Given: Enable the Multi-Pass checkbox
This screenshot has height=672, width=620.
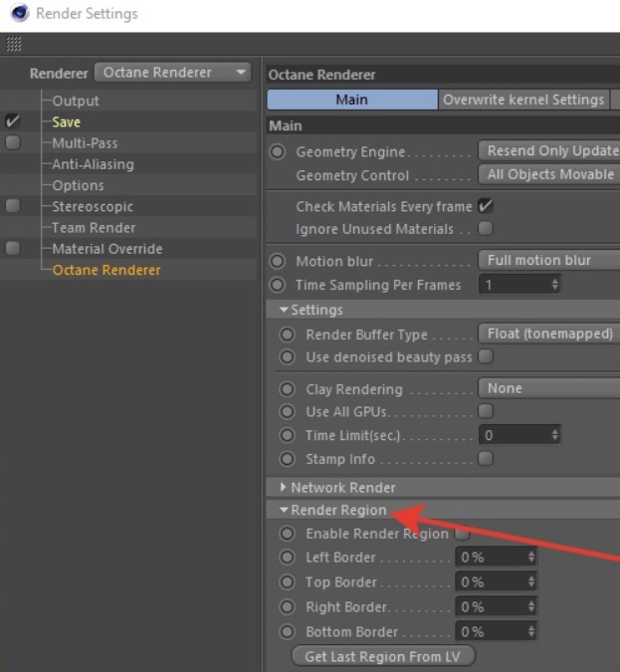Looking at the screenshot, I should click(x=13, y=143).
